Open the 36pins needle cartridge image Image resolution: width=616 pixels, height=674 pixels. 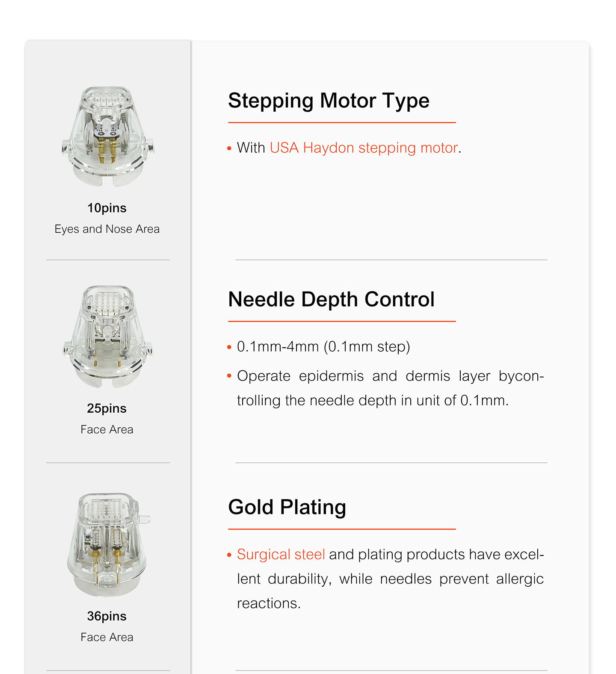click(x=109, y=545)
